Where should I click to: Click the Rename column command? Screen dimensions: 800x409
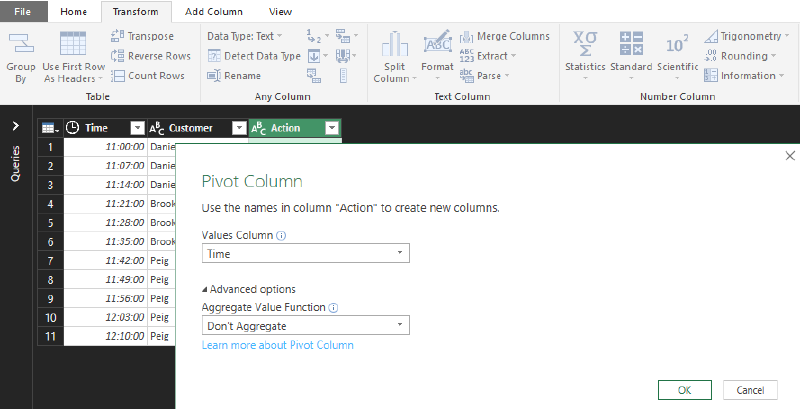point(234,75)
